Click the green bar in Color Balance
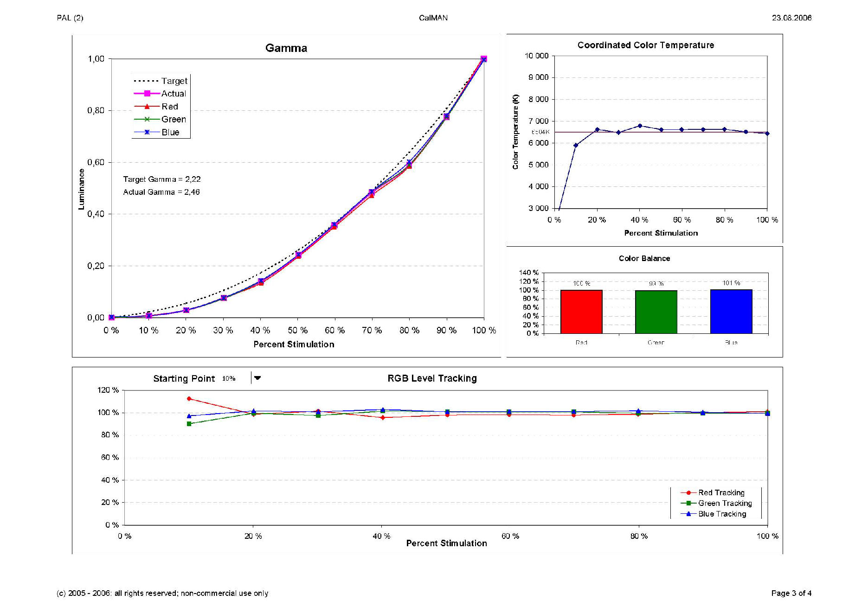The height and width of the screenshot is (613, 868). (656, 312)
